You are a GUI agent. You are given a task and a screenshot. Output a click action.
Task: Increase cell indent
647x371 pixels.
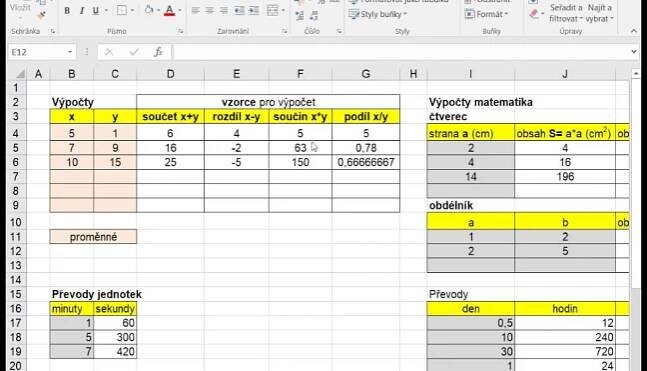pyautogui.click(x=254, y=11)
